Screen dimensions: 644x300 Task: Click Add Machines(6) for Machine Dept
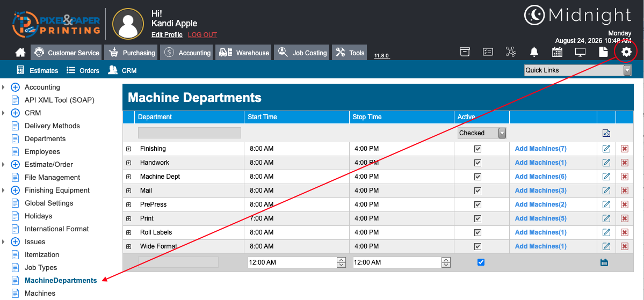pos(540,177)
